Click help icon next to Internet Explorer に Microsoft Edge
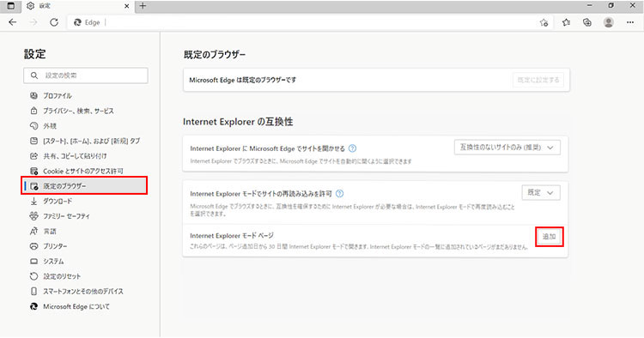644x338 pixels. pyautogui.click(x=352, y=148)
